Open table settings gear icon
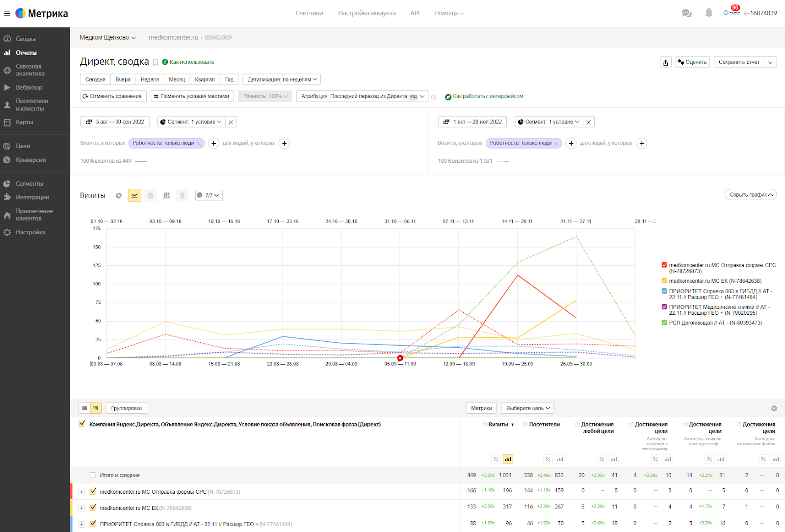The height and width of the screenshot is (532, 785). click(774, 408)
